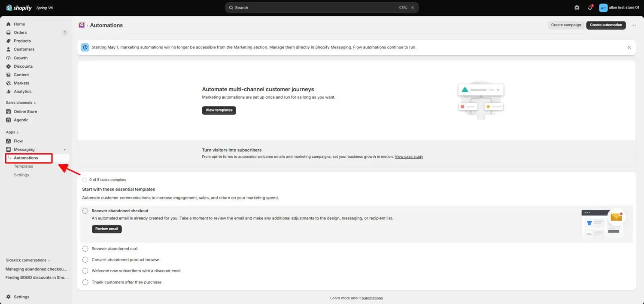Open the notifications bell
The height and width of the screenshot is (304, 644).
click(x=590, y=8)
